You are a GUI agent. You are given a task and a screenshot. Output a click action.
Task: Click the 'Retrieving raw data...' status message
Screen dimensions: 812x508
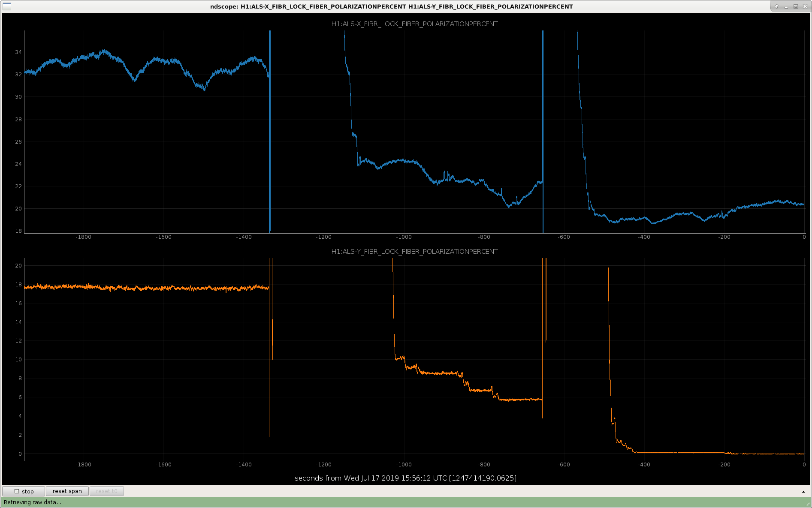point(33,502)
